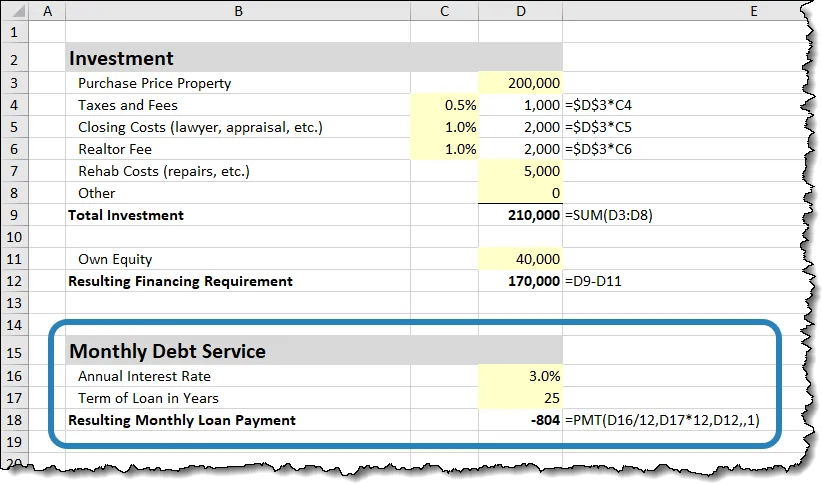822x484 pixels.
Task: Select the loan term cell showing 25
Action: [521, 398]
